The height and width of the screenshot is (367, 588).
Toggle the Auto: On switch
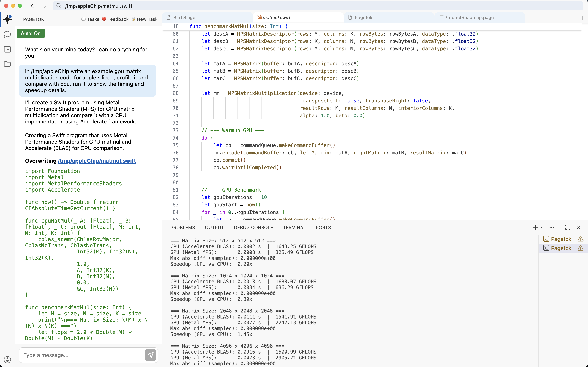pyautogui.click(x=31, y=33)
